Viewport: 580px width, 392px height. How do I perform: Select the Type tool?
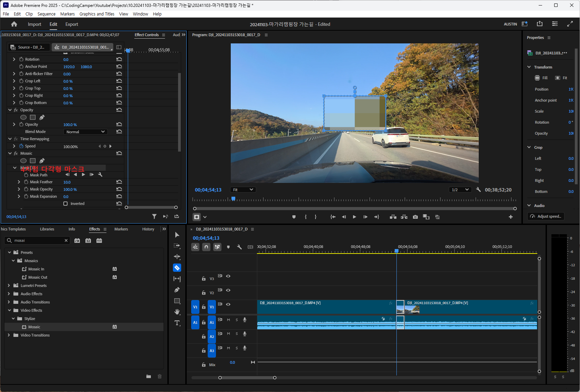177,323
